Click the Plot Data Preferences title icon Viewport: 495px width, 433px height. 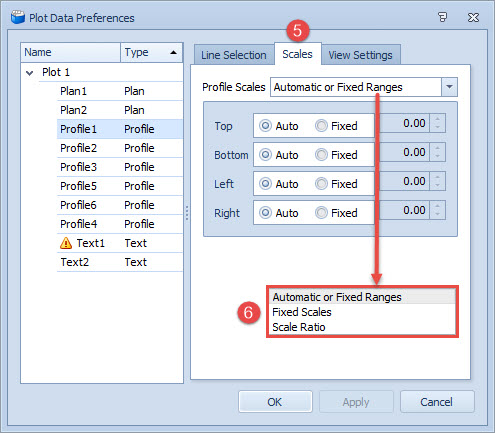point(18,17)
